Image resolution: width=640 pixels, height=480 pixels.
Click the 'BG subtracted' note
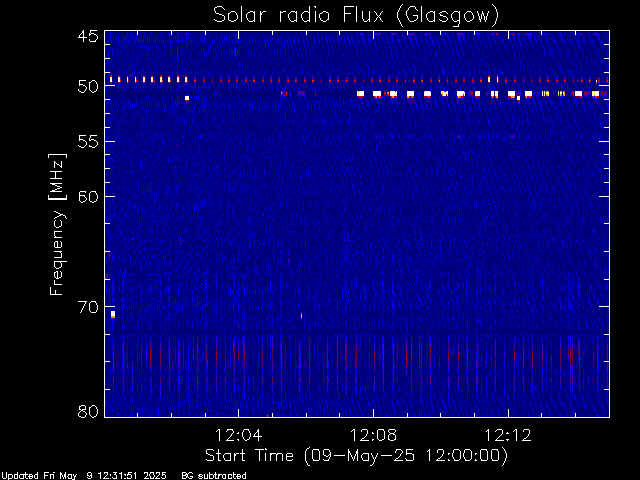214,476
